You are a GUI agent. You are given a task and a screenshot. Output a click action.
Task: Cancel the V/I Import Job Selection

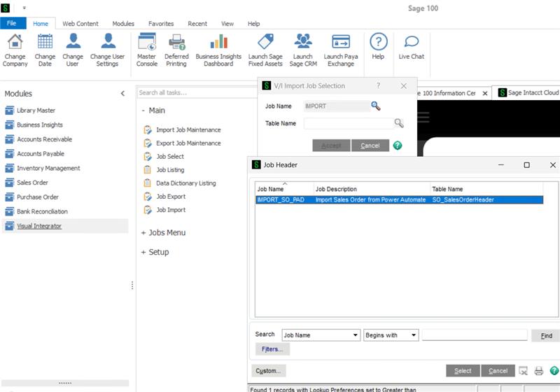tap(370, 146)
